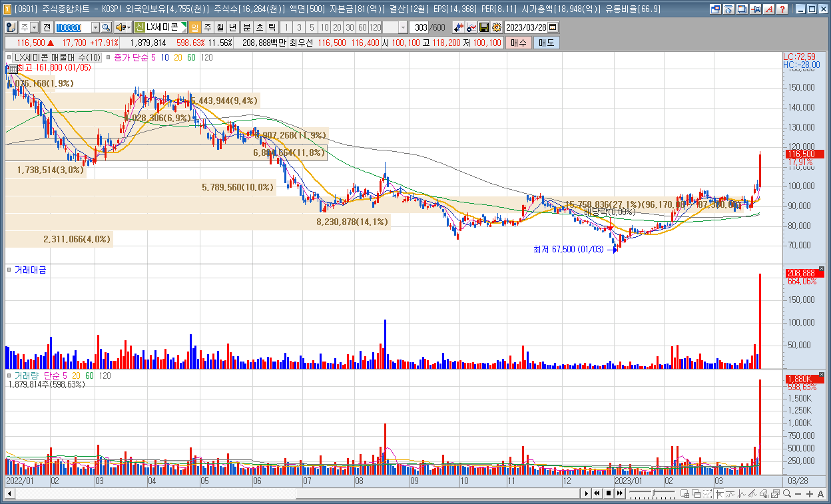Click the 3D bar chart icon at bottom
Image resolution: width=831 pixels, height=504 pixels.
pyautogui.click(x=764, y=493)
